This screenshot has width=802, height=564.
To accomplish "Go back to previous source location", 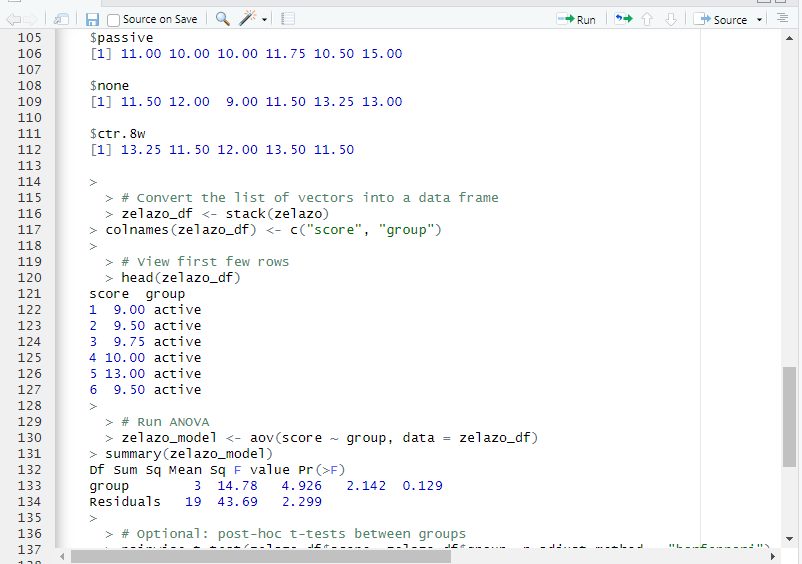I will point(14,19).
